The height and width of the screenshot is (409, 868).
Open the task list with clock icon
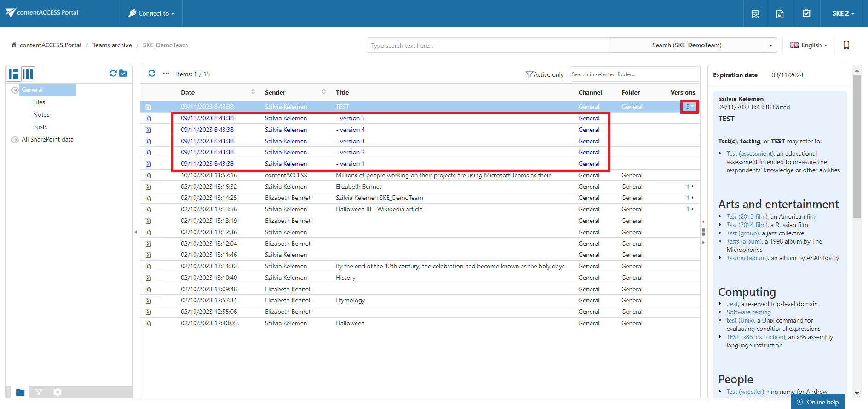tap(755, 14)
